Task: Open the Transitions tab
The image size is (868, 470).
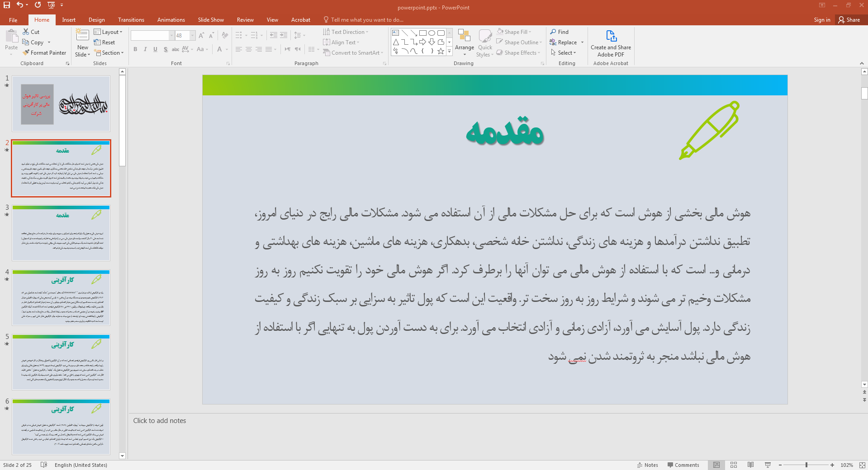Action: (131, 20)
